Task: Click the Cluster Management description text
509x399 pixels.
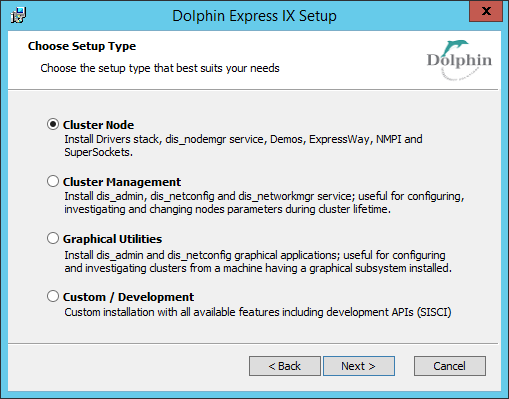Action: (264, 202)
